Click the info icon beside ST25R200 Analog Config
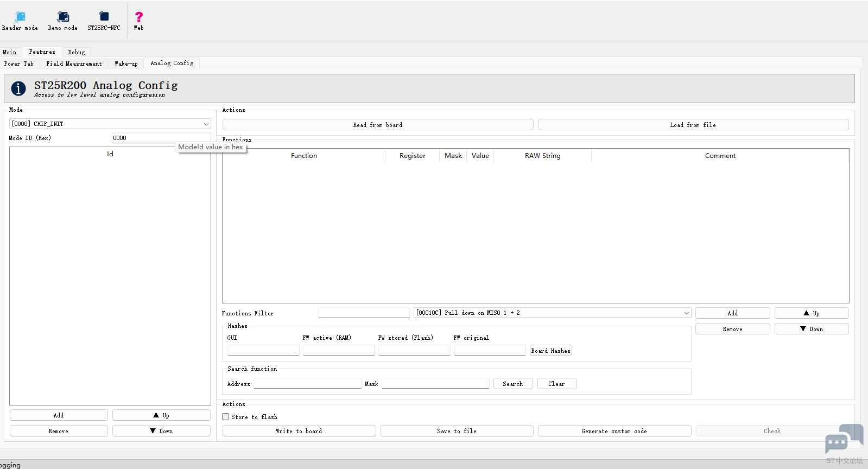 point(18,88)
